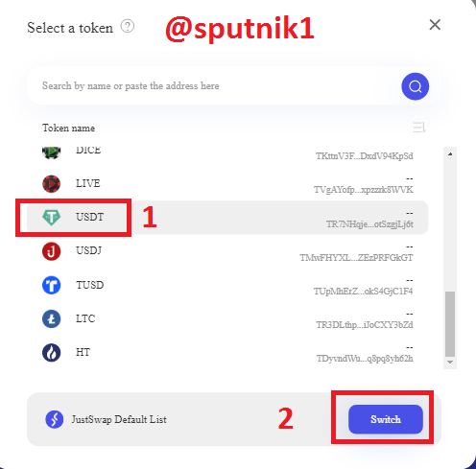This screenshot has width=476, height=469.
Task: Click the magnifier search button
Action: [415, 86]
